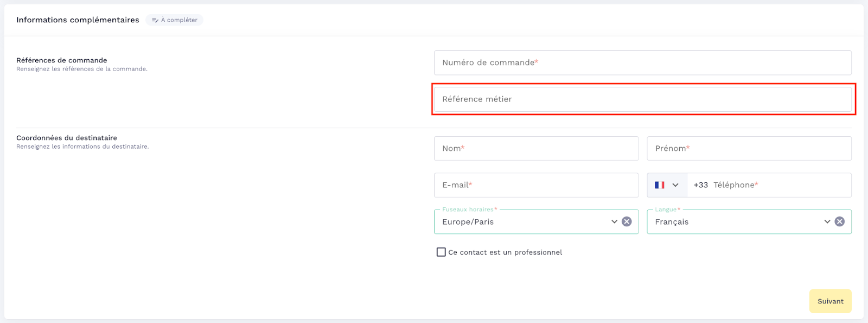Image resolution: width=868 pixels, height=323 pixels.
Task: Select the Nom input field
Action: (536, 148)
